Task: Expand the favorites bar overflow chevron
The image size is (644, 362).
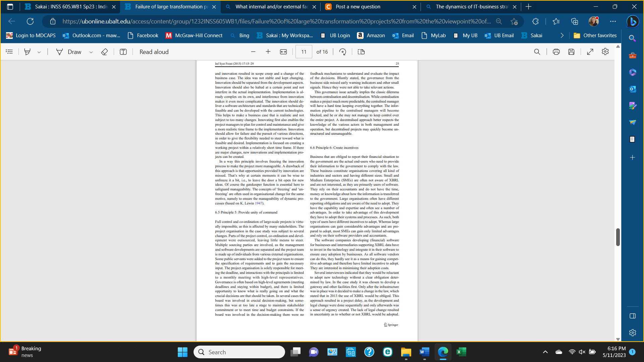Action: 562,36
